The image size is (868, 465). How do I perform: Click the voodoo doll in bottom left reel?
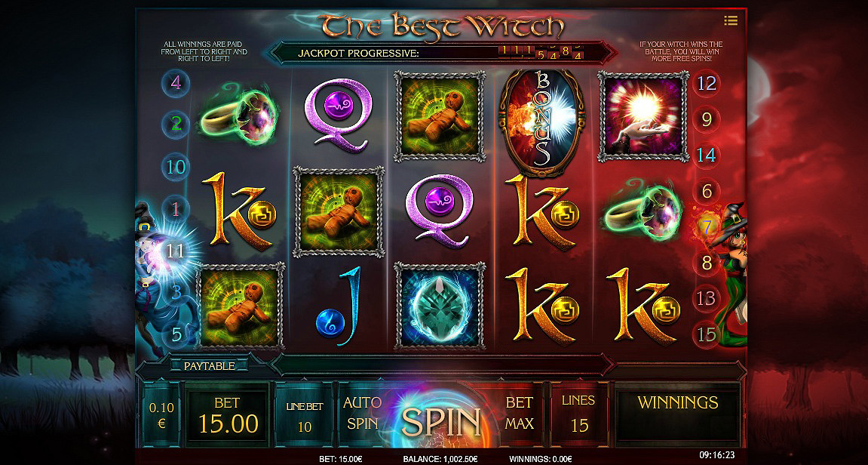click(239, 306)
